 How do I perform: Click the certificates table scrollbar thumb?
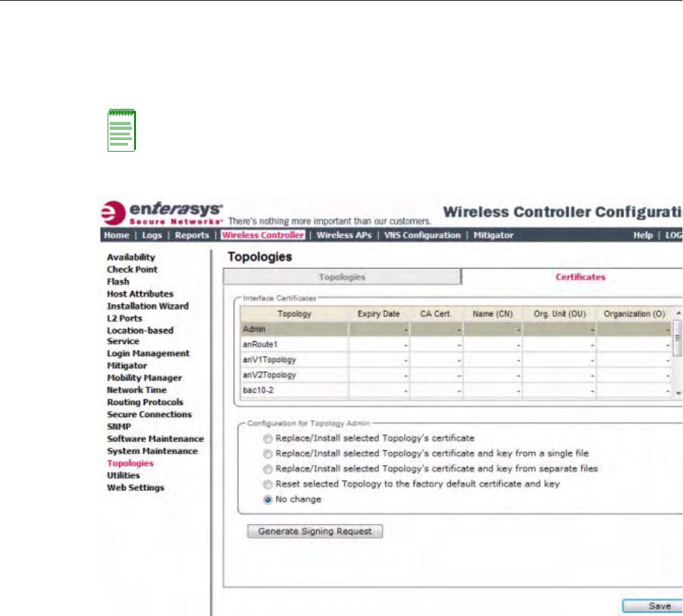(x=678, y=338)
